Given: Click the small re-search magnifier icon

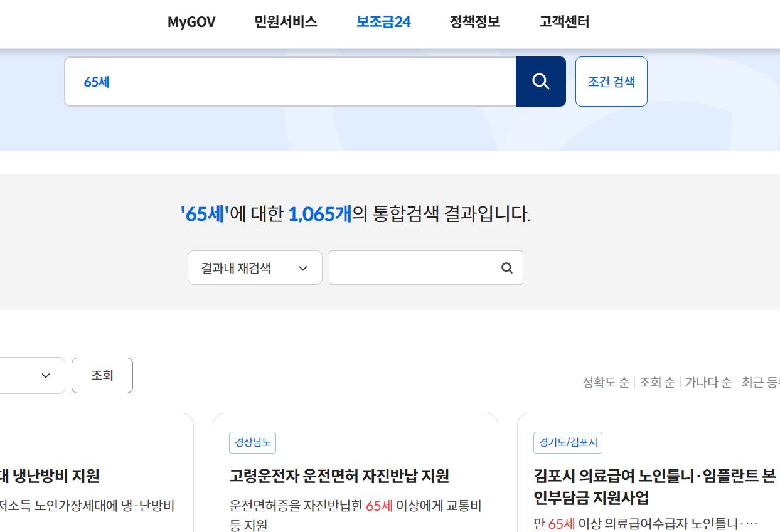Looking at the screenshot, I should (507, 268).
